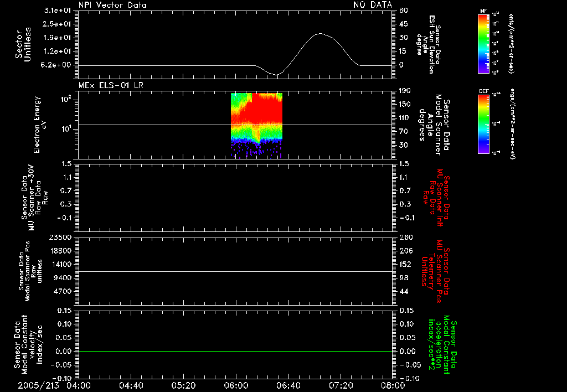Click the "04:00" time axis label
This screenshot has width=567, height=392.
point(79,385)
